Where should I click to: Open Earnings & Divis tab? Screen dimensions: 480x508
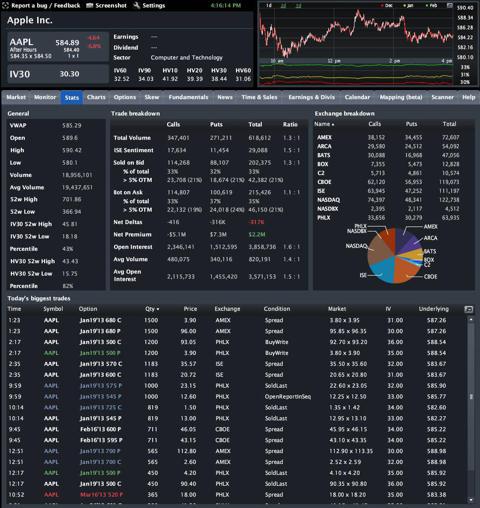click(x=311, y=97)
